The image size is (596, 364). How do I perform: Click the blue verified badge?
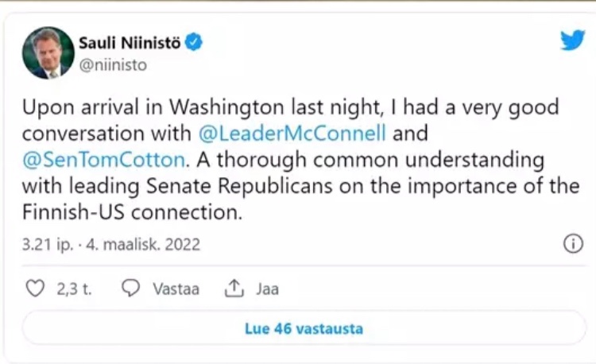tap(194, 42)
